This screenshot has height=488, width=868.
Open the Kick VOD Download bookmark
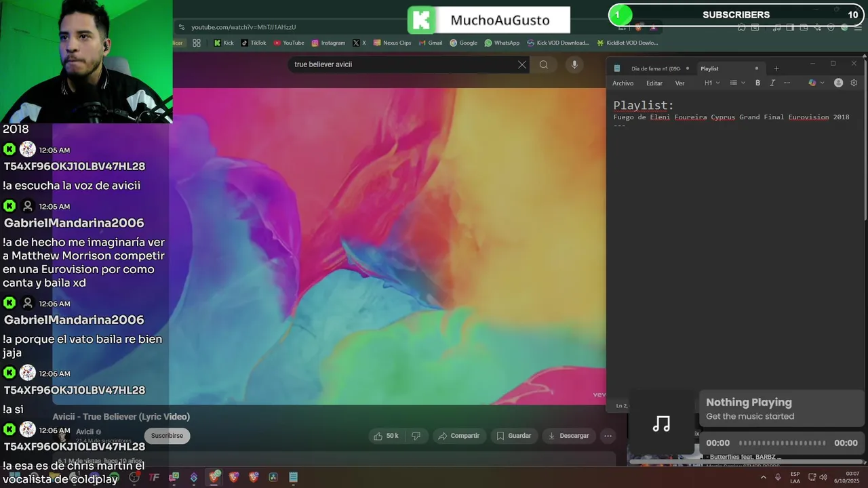pos(558,43)
